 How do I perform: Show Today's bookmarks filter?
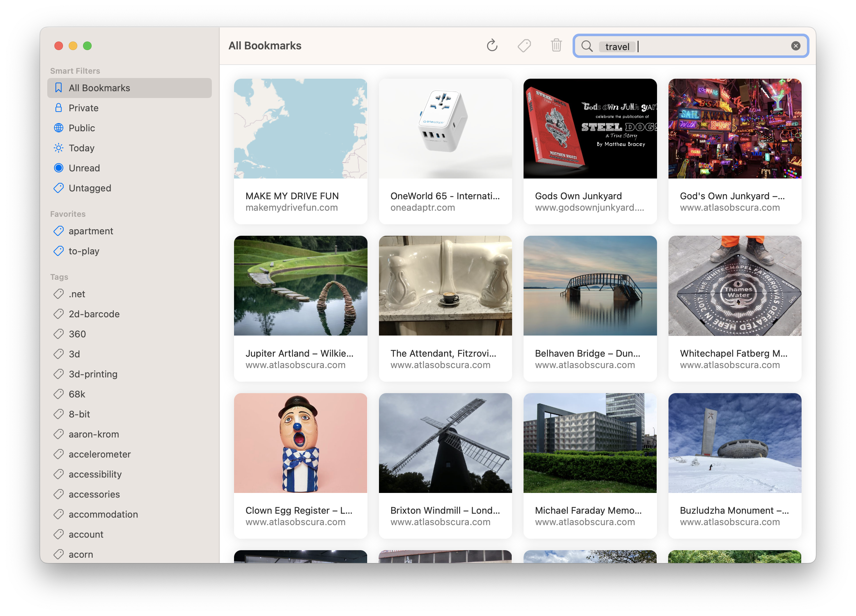point(81,148)
